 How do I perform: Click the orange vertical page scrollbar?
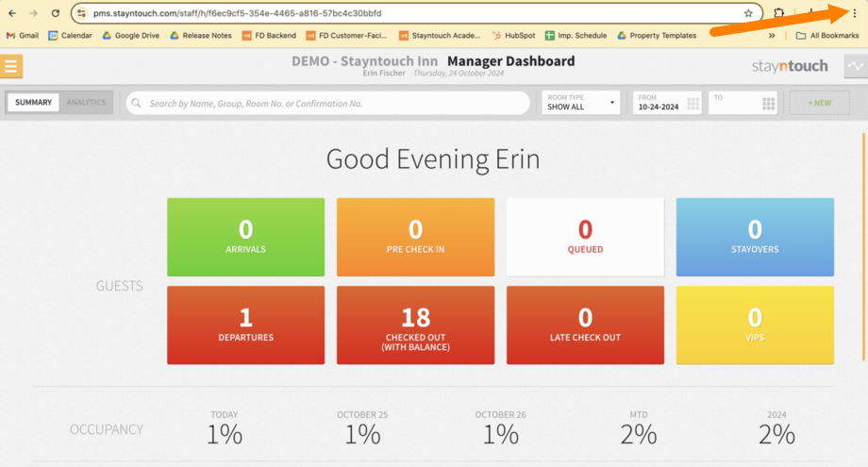coord(863,246)
